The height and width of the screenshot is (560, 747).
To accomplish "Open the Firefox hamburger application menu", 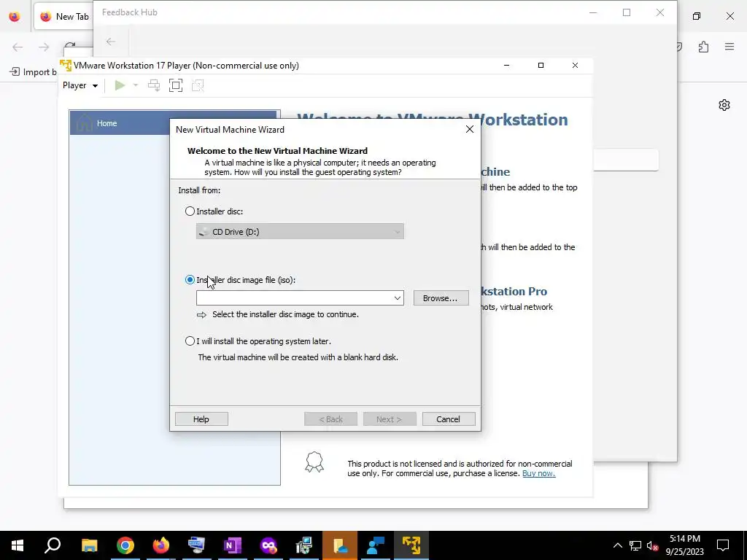I will 729,47.
